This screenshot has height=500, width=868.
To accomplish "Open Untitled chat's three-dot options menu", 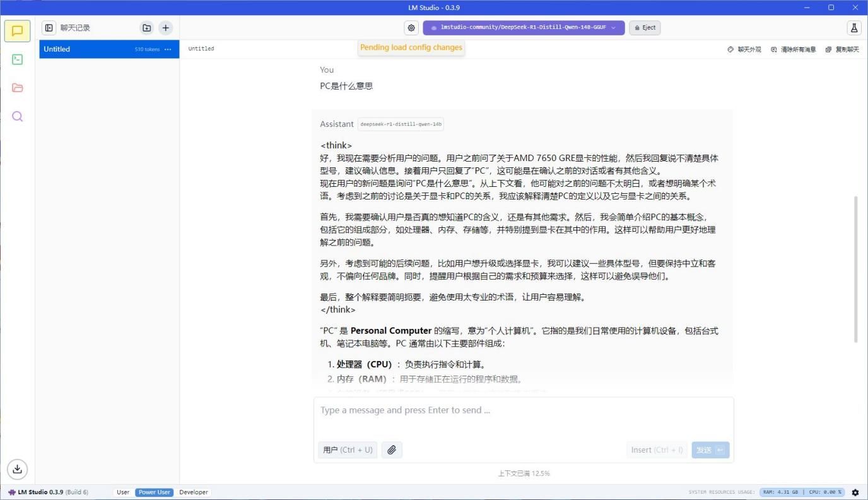I will [168, 49].
